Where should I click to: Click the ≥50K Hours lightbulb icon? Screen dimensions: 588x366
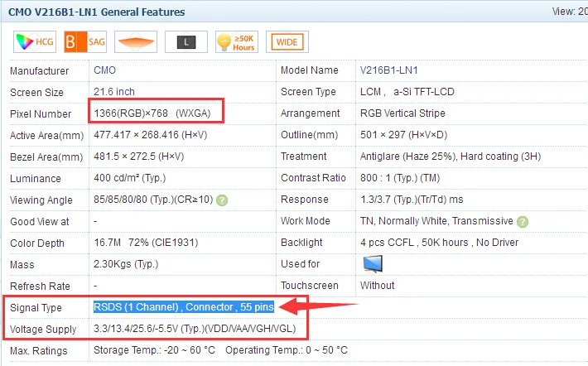pyautogui.click(x=237, y=41)
